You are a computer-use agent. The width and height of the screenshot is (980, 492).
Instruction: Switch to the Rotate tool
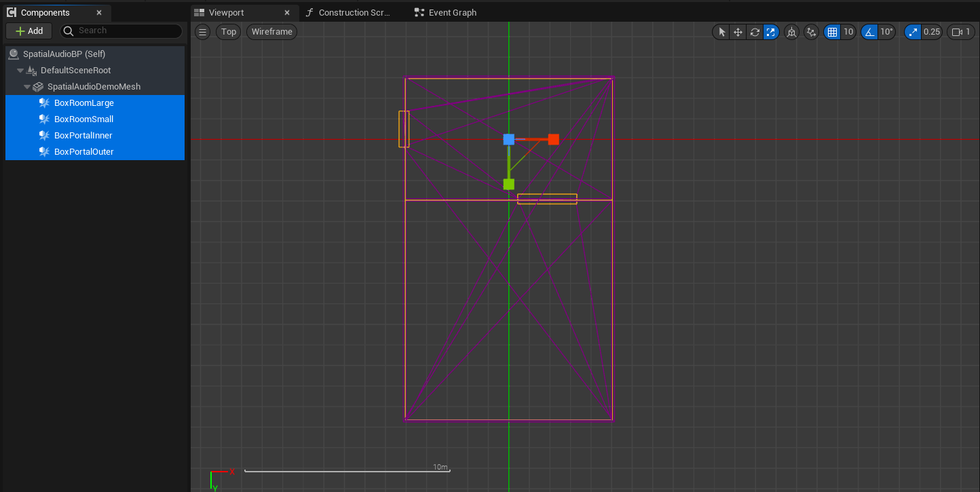click(755, 32)
